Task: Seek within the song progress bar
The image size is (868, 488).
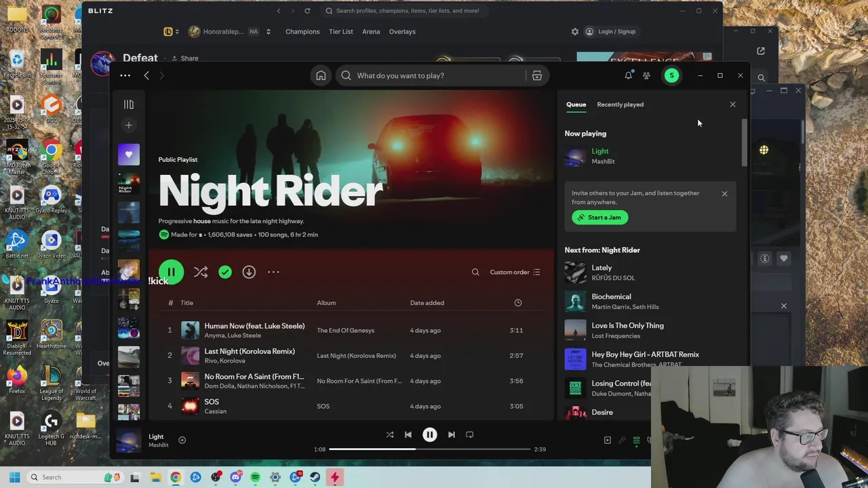Action: (x=429, y=449)
